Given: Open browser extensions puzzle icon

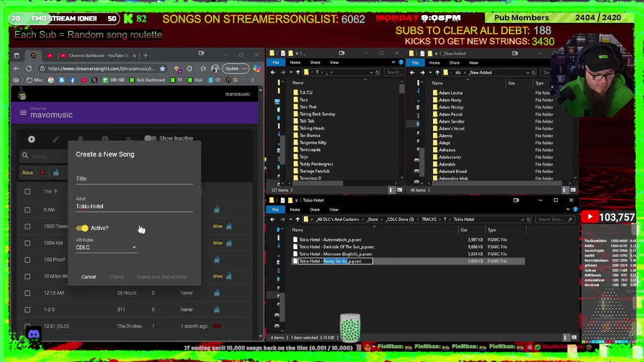Looking at the screenshot, I should point(189,68).
